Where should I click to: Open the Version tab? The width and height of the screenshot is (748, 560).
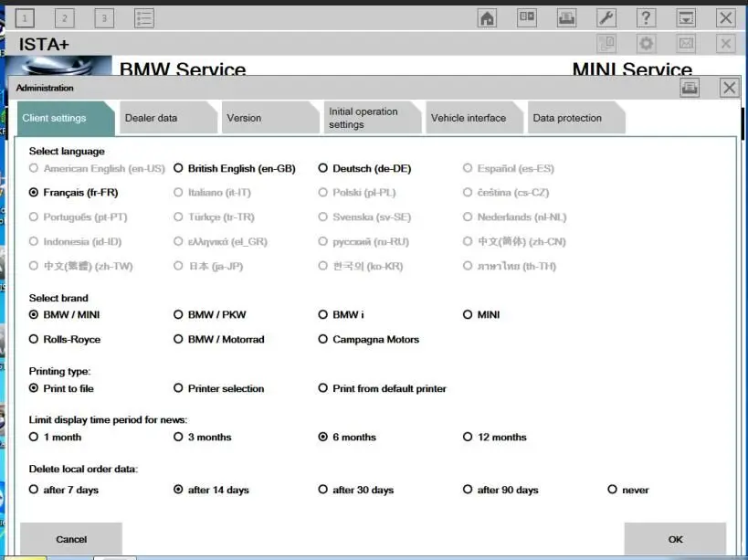pos(270,118)
